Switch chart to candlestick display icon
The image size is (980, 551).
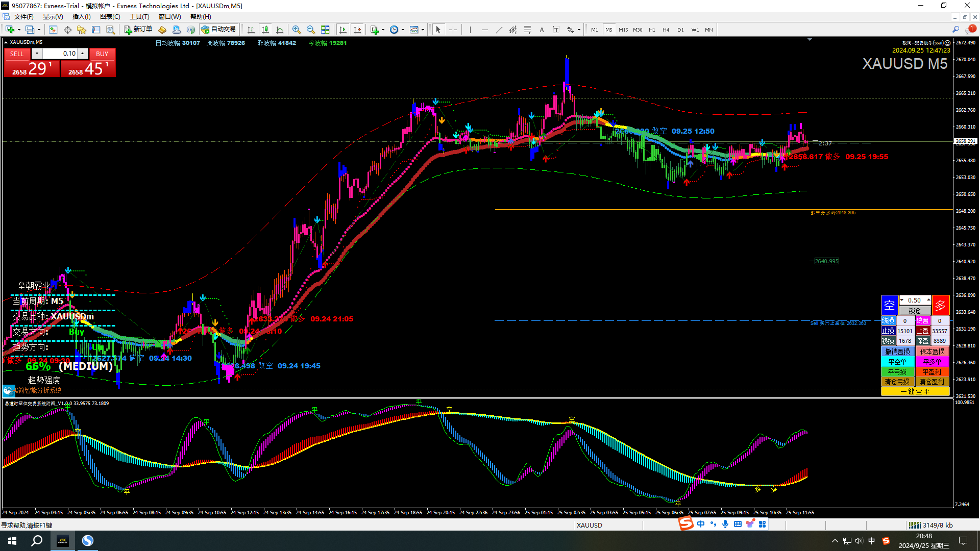265,30
